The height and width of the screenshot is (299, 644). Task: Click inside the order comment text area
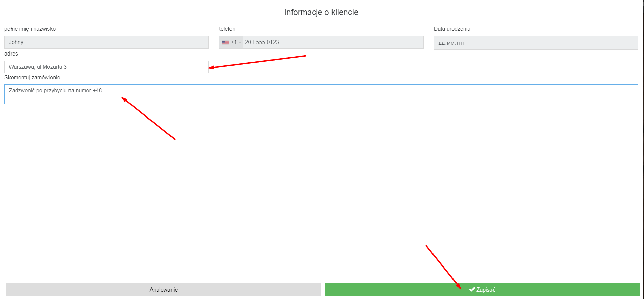point(321,94)
